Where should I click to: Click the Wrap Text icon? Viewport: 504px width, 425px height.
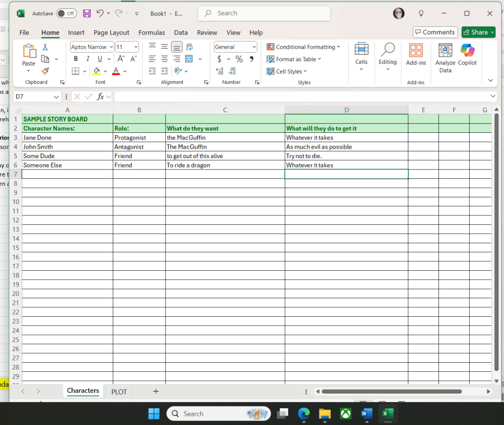(189, 47)
